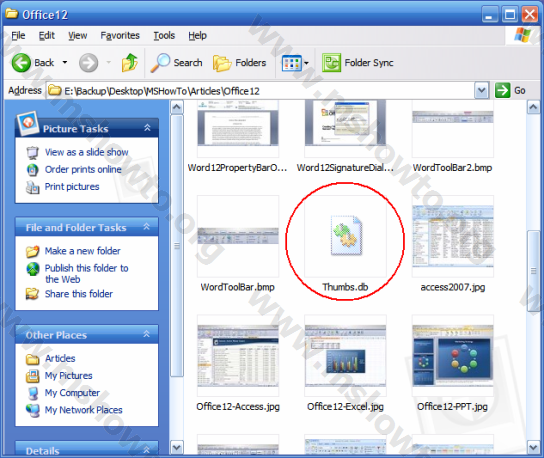Click the green Go arrow button
Screen dimensions: 544x458
[x=502, y=91]
